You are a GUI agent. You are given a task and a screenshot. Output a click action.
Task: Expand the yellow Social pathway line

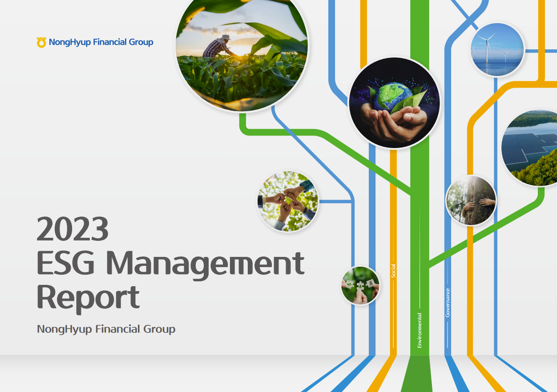[x=393, y=200]
